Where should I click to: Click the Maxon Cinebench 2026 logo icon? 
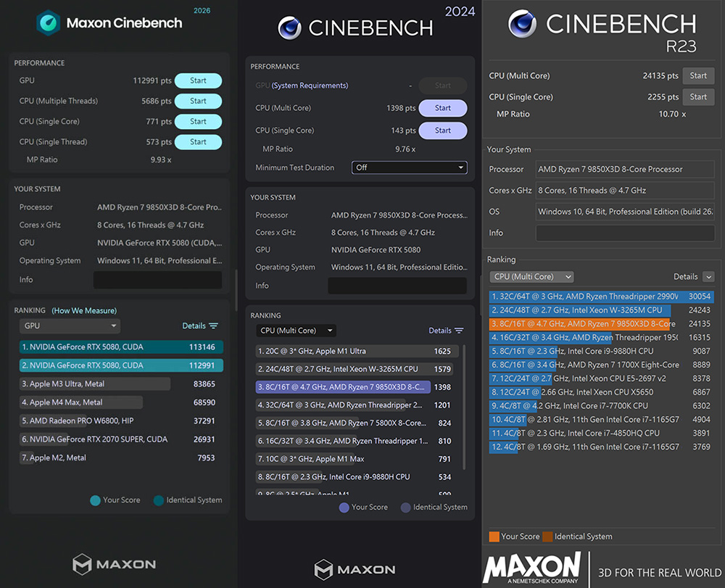click(49, 22)
